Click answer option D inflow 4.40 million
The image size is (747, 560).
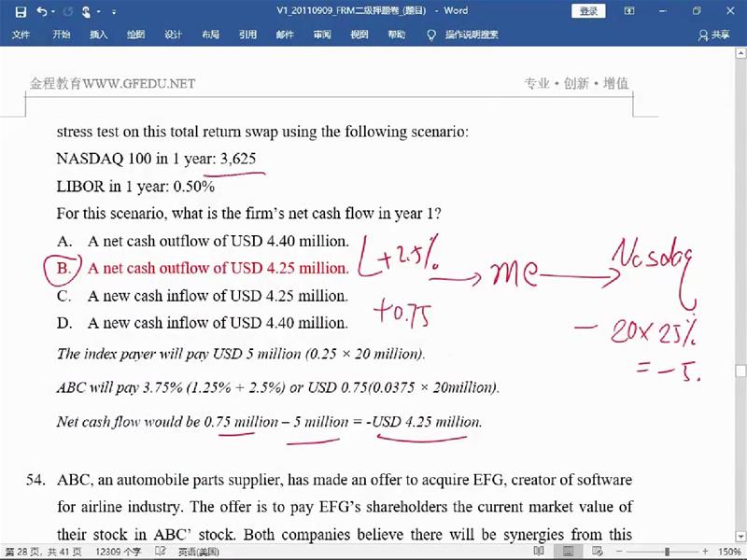[218, 323]
